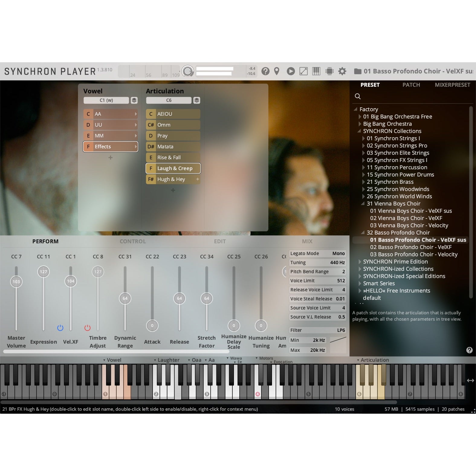This screenshot has width=476, height=476.
Task: Click the plus on Hugh & Hey slot
Action: click(198, 179)
